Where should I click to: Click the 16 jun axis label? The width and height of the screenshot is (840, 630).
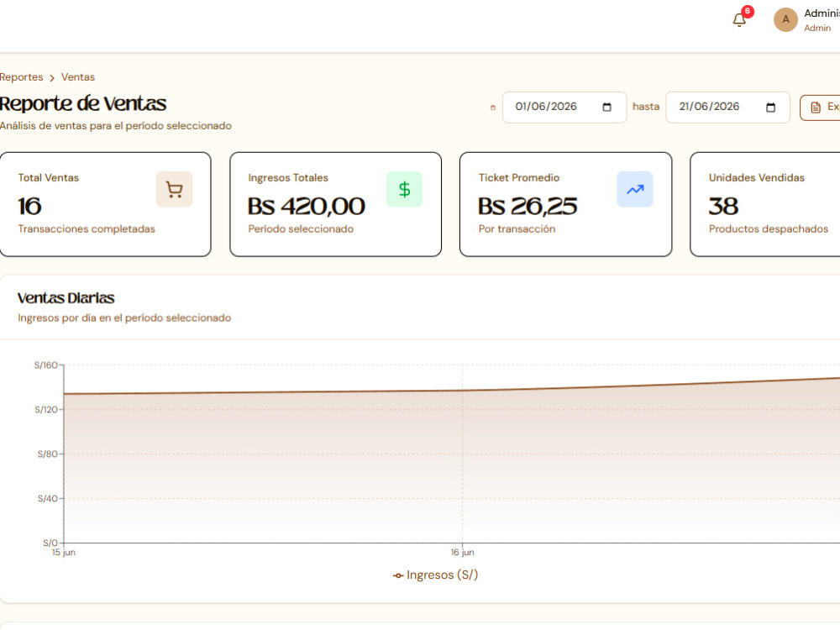462,553
